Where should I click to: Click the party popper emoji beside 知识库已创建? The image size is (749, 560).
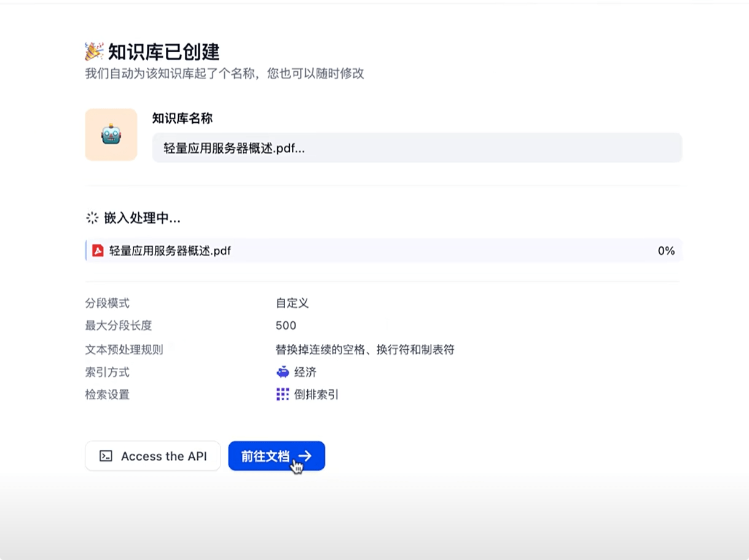coord(92,52)
